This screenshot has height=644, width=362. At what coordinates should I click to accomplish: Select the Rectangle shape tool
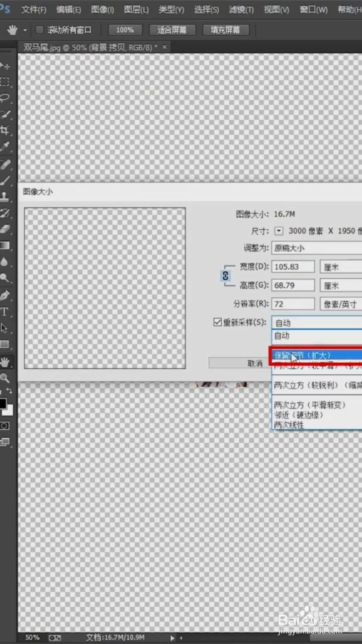pyautogui.click(x=5, y=345)
